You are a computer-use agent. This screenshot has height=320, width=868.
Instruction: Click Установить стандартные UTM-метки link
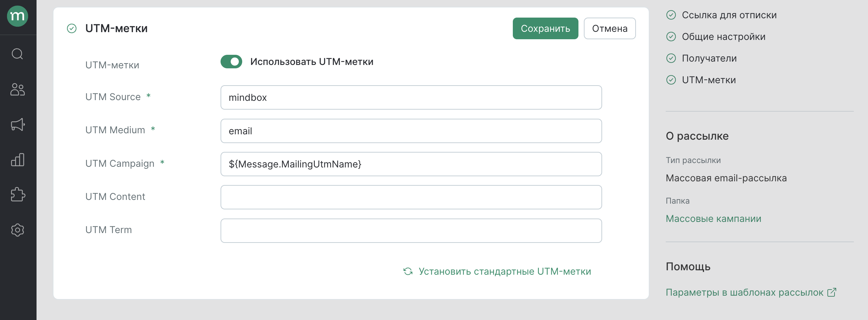505,271
